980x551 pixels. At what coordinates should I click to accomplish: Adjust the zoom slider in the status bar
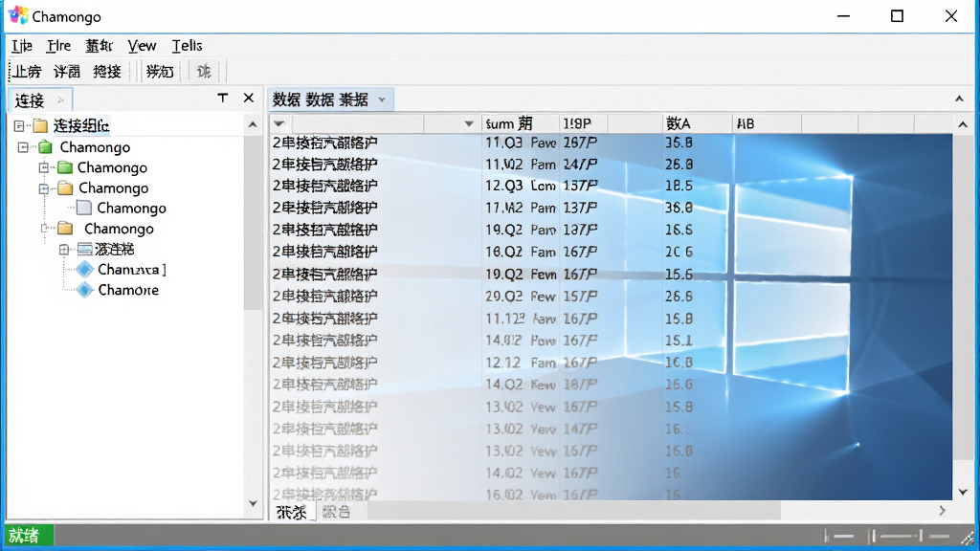(x=895, y=536)
